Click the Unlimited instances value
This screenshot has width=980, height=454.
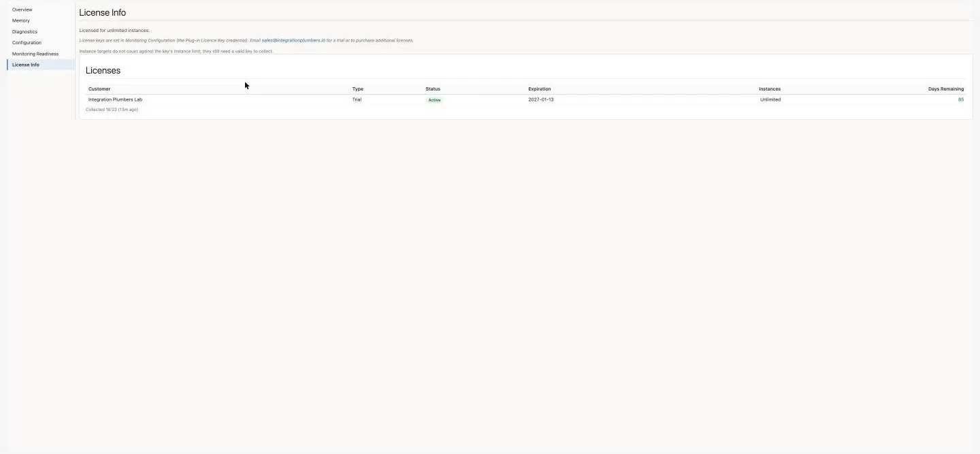coord(770,99)
